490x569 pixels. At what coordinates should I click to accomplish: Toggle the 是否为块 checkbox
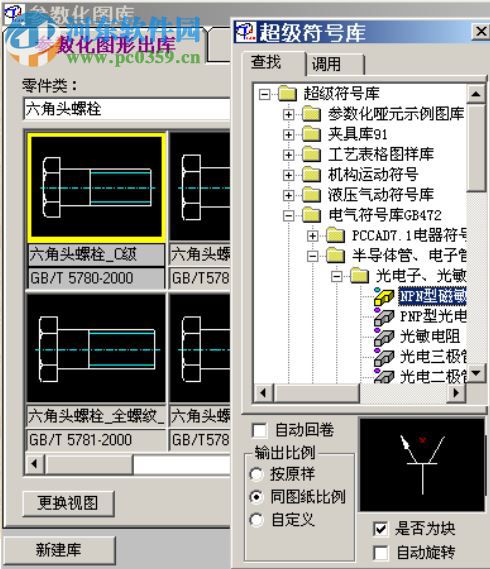[x=380, y=529]
